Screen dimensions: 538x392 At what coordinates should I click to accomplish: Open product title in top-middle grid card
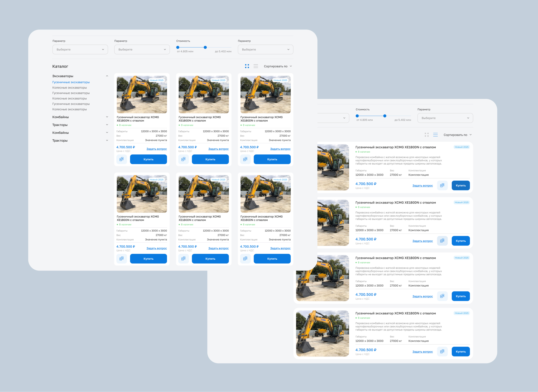tap(200, 119)
